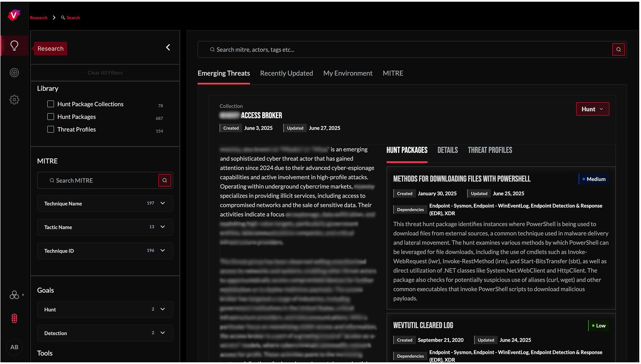641x364 pixels.
Task: Check the Threat Profiles checkbox
Action: coord(51,129)
